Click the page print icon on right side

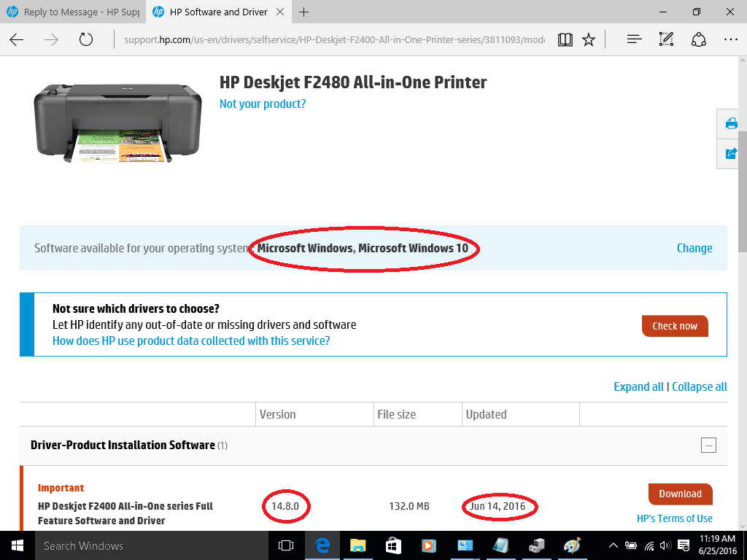click(731, 124)
